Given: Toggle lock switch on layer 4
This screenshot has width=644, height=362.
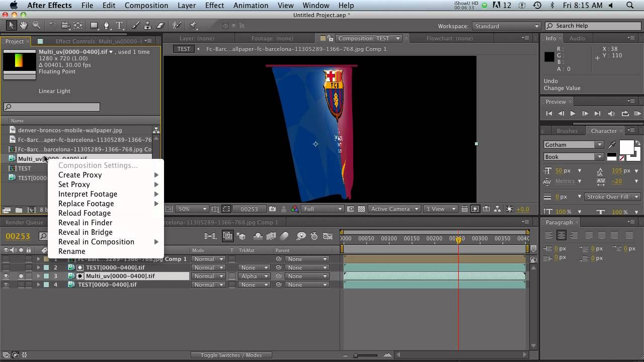Looking at the screenshot, I should (x=29, y=285).
